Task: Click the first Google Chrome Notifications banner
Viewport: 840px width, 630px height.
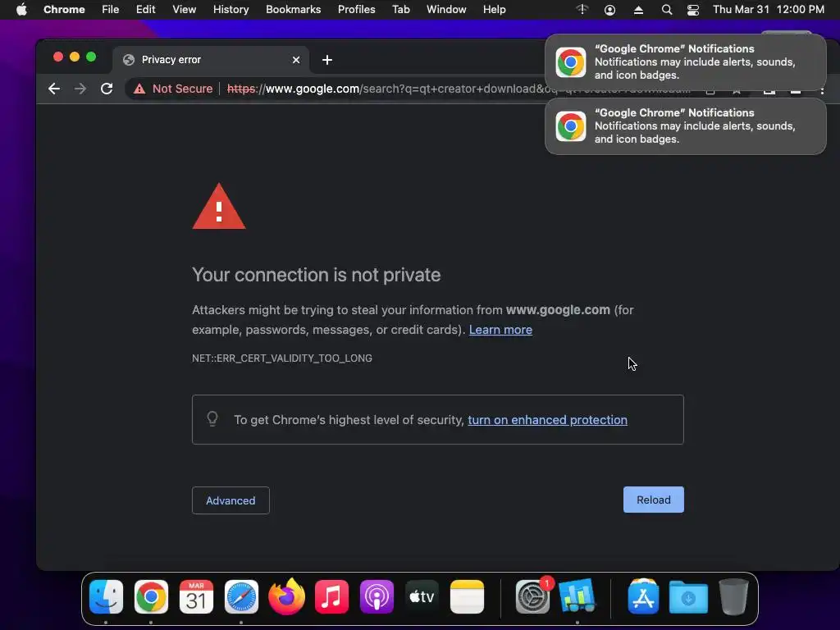Action: click(685, 62)
